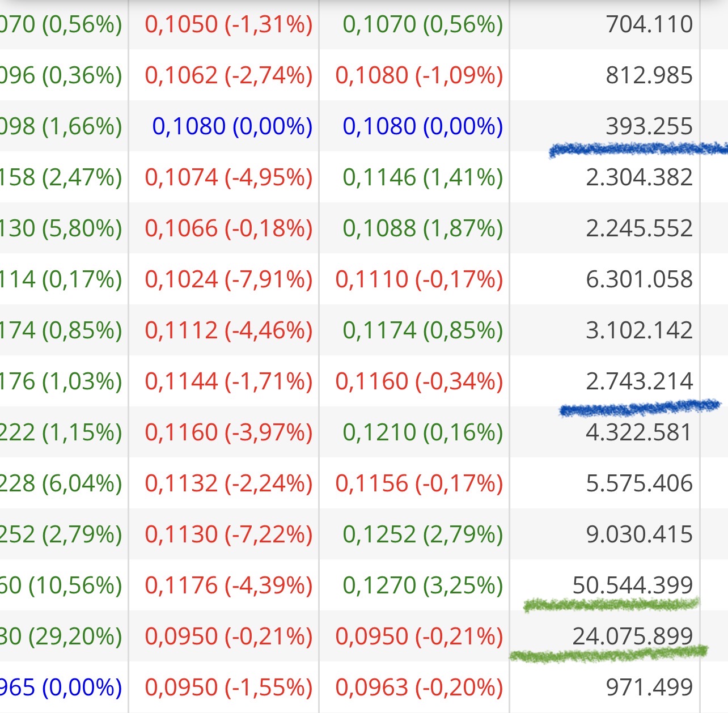The height and width of the screenshot is (713, 728).
Task: Select the red 0,1050 (-1,31%) cell
Action: (x=228, y=24)
